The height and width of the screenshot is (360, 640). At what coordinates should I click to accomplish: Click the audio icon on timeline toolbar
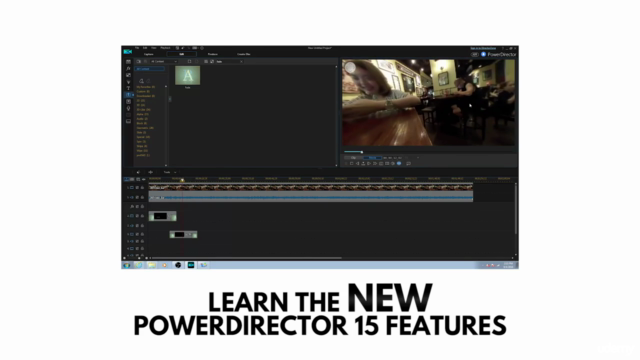(138, 172)
